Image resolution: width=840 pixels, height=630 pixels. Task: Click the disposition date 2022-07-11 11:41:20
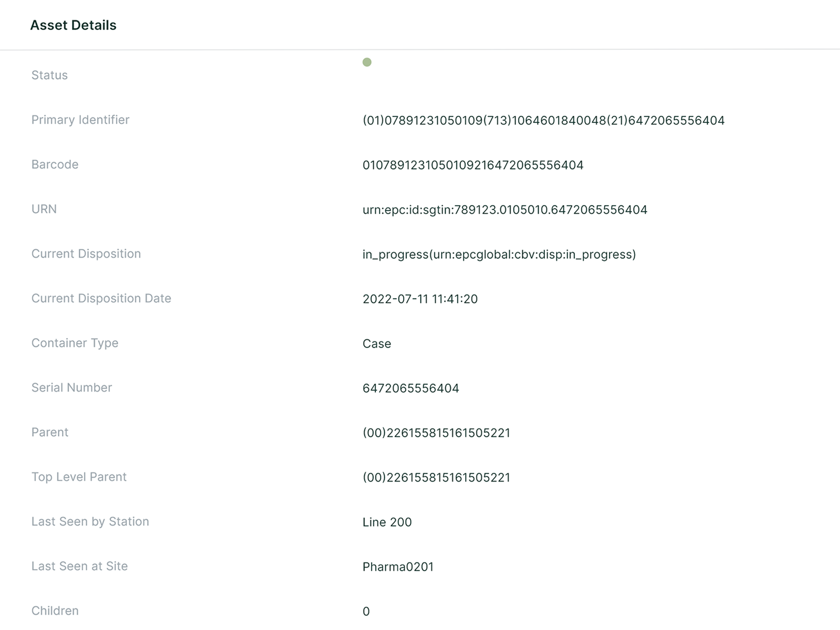click(x=420, y=299)
